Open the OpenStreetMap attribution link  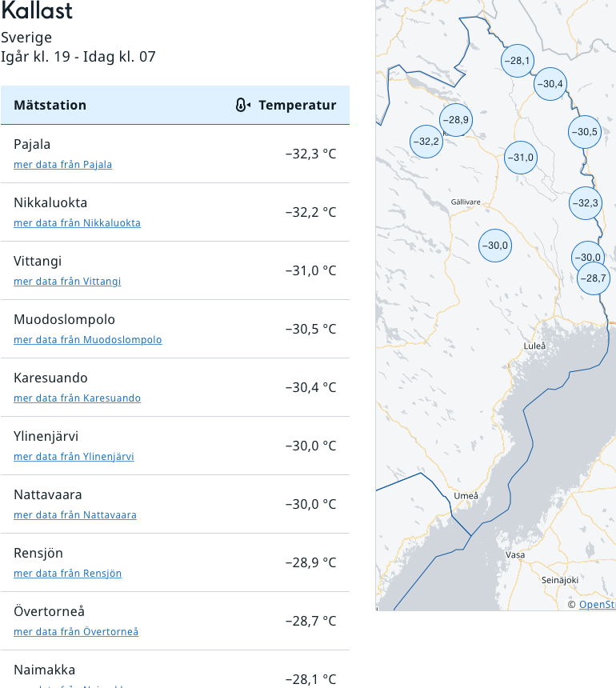(597, 605)
